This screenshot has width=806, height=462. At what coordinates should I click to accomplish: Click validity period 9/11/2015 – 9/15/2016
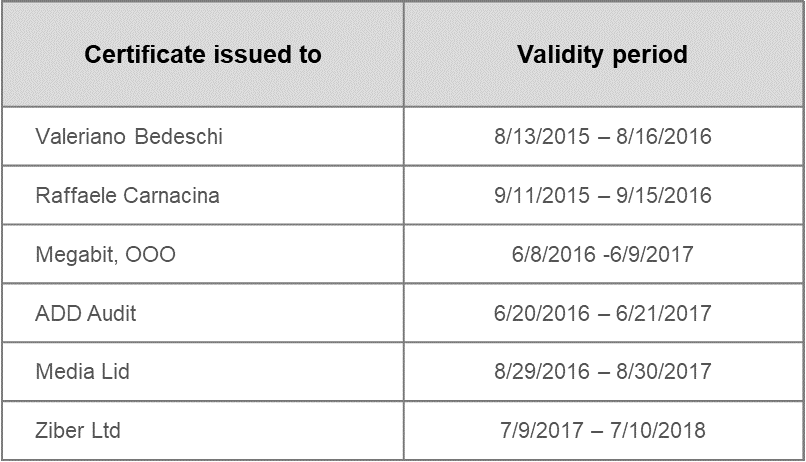point(603,195)
